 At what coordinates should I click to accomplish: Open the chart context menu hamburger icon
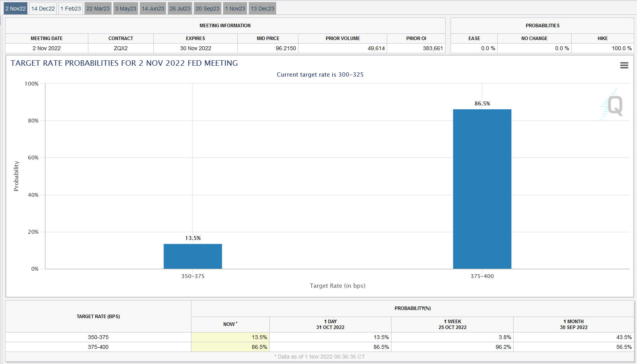click(x=624, y=65)
